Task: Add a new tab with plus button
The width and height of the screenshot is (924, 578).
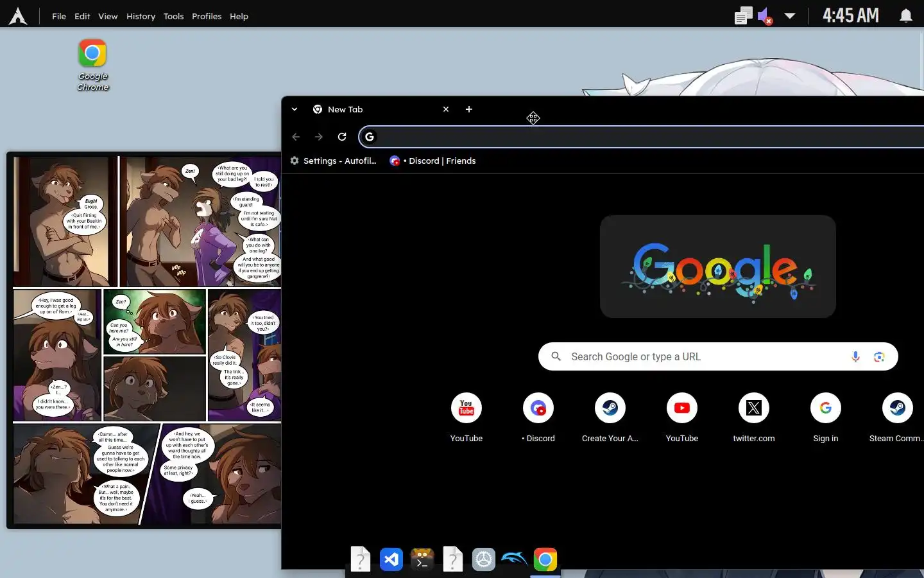Action: (x=469, y=109)
